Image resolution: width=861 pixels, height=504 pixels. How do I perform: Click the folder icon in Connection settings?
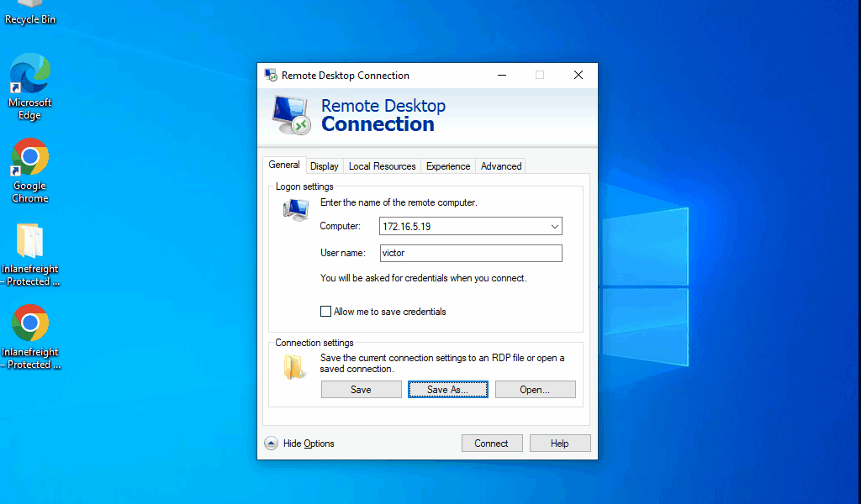[x=293, y=366]
